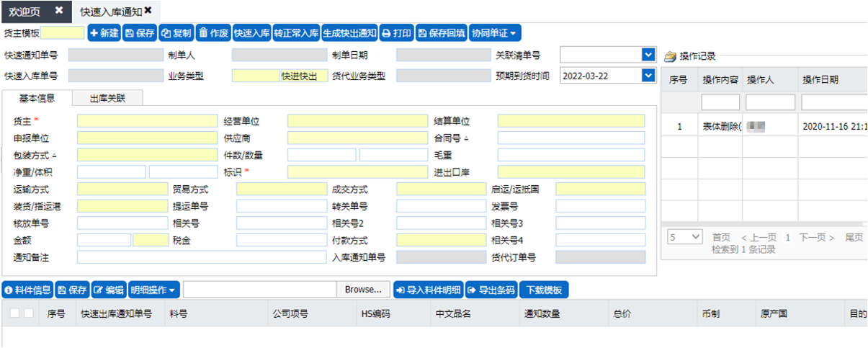Click the 新建 (new) button in the top toolbar

[x=104, y=33]
